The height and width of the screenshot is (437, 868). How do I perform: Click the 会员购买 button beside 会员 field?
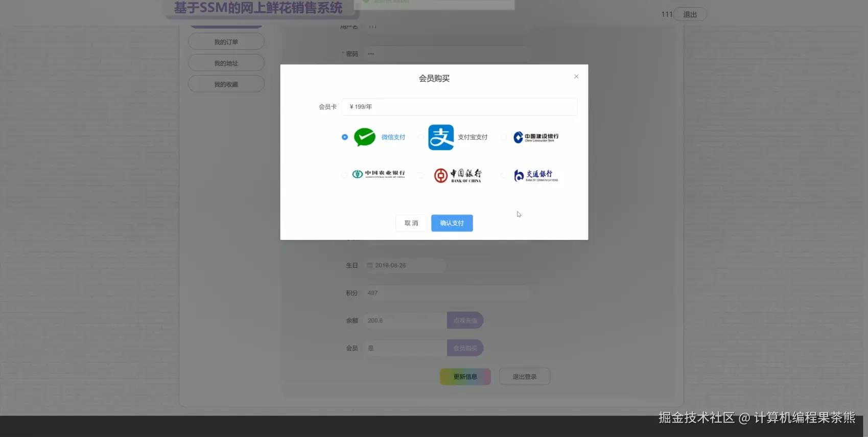tap(465, 348)
